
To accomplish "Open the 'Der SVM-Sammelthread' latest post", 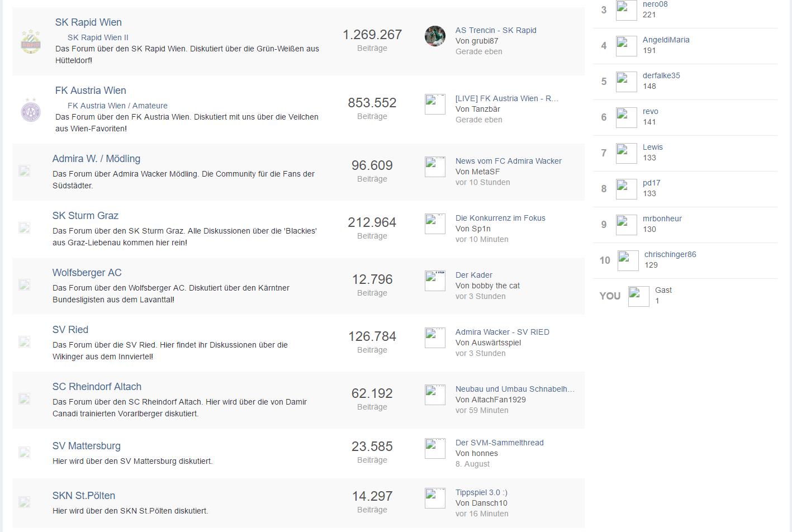I will (x=499, y=443).
